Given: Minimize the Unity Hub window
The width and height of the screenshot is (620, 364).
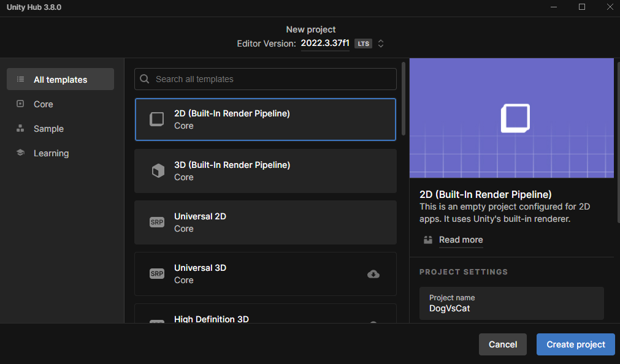Looking at the screenshot, I should 554,7.
